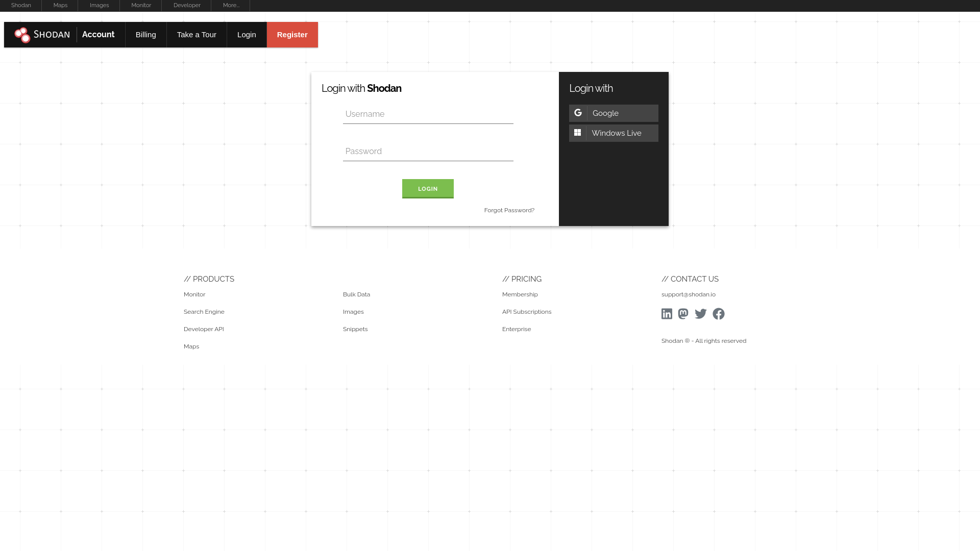The height and width of the screenshot is (551, 980).
Task: Click the Forgot Password? link
Action: 509,210
